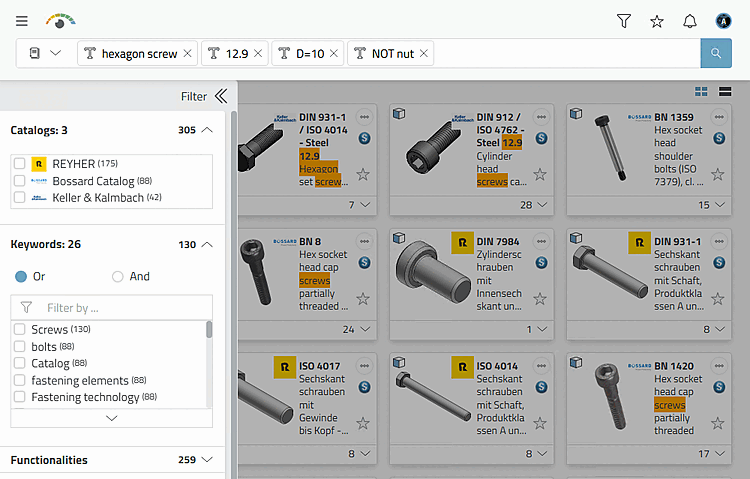Open favorites star in top header
The height and width of the screenshot is (479, 750).
[x=657, y=21]
